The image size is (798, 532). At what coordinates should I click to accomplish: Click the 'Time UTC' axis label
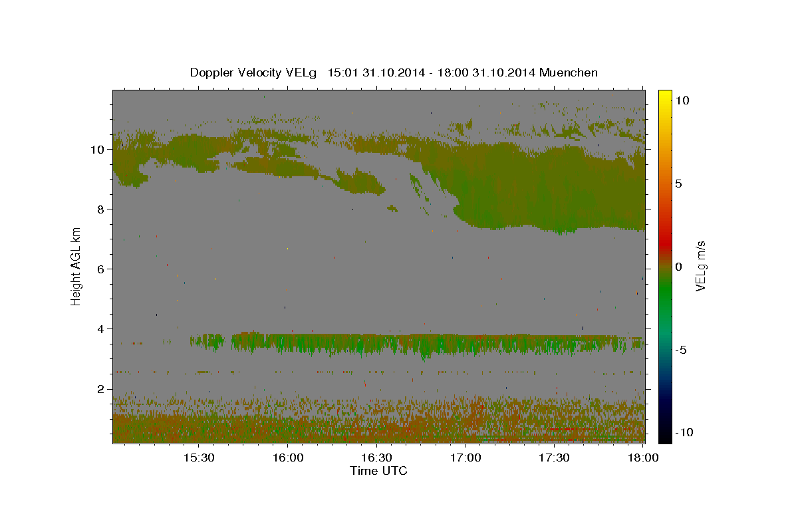(378, 471)
